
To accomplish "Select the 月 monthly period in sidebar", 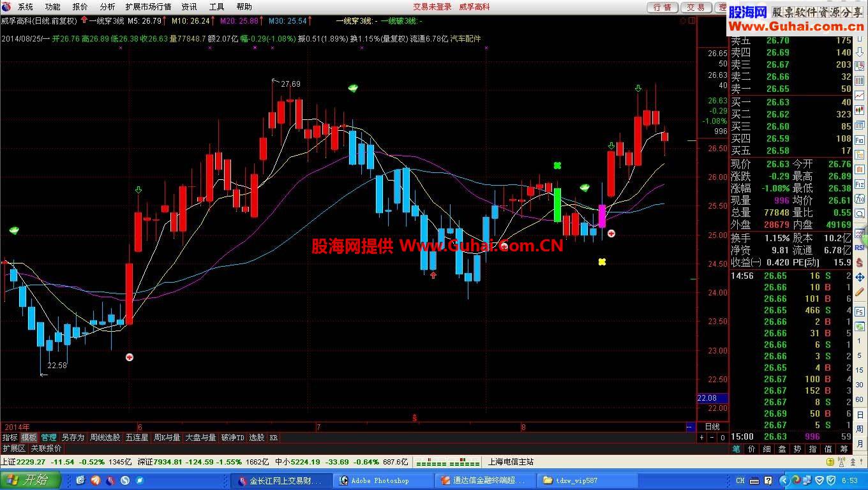I will click(860, 443).
